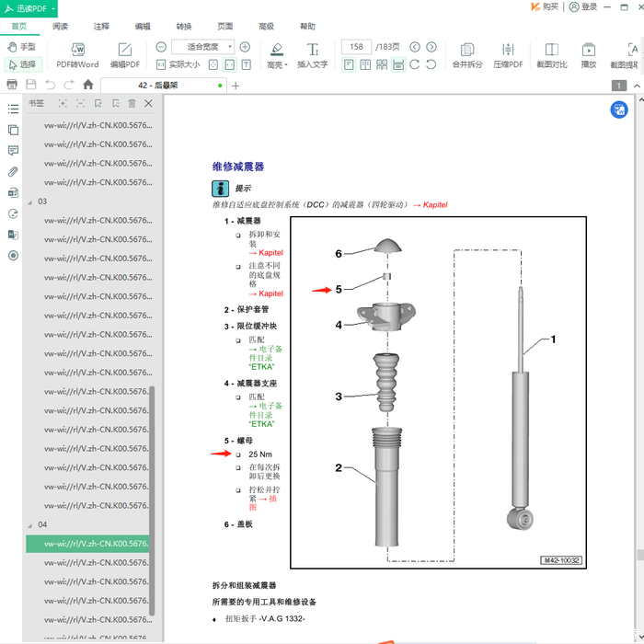Switch to 手型 hand tool mode
This screenshot has width=644, height=644.
click(22, 46)
